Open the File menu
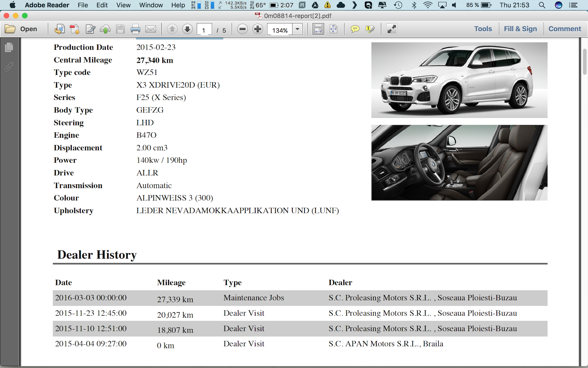The width and height of the screenshot is (588, 368). coord(83,5)
